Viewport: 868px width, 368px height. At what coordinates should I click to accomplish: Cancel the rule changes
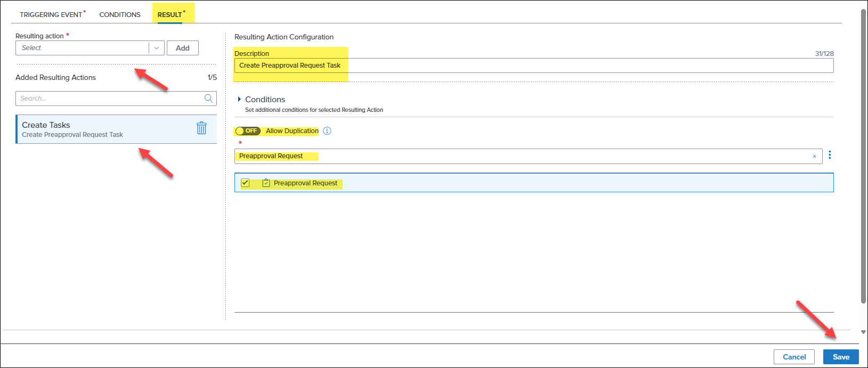click(793, 357)
